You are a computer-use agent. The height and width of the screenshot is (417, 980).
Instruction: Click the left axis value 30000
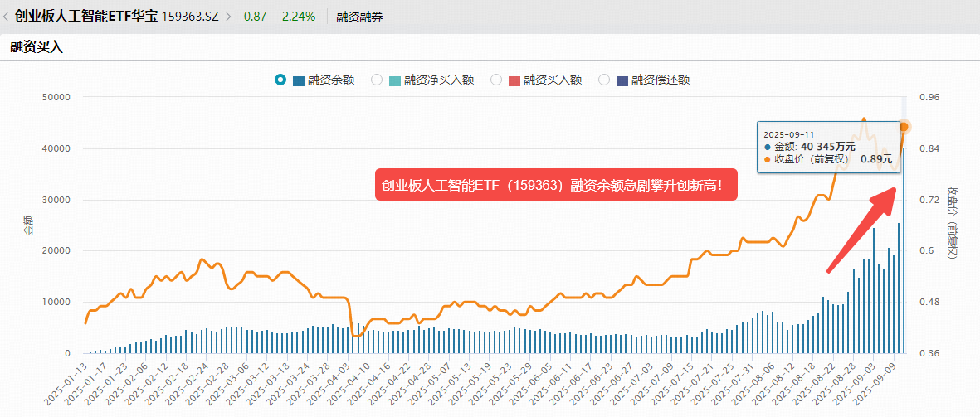55,200
